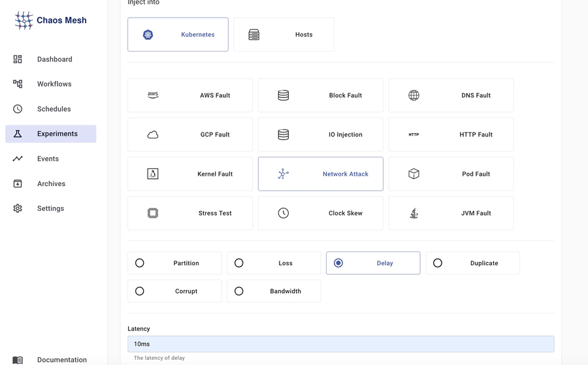588x365 pixels.
Task: Go to Workflows in sidebar
Action: pyautogui.click(x=54, y=84)
